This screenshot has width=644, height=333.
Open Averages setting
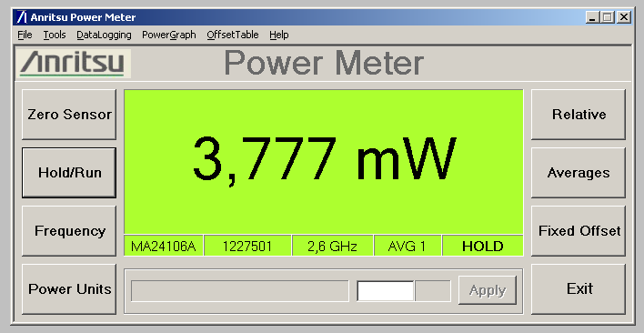[579, 173]
